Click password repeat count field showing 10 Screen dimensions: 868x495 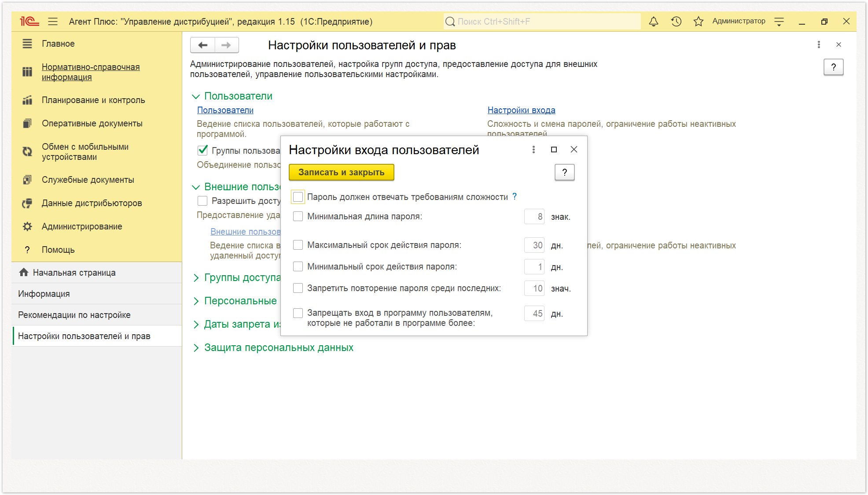534,288
